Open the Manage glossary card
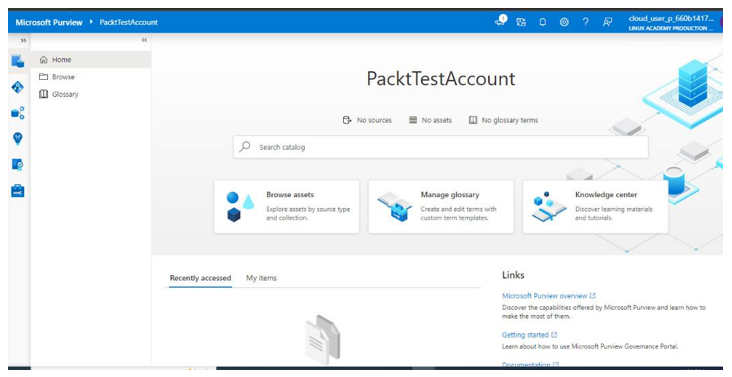This screenshot has width=732, height=377. click(441, 207)
